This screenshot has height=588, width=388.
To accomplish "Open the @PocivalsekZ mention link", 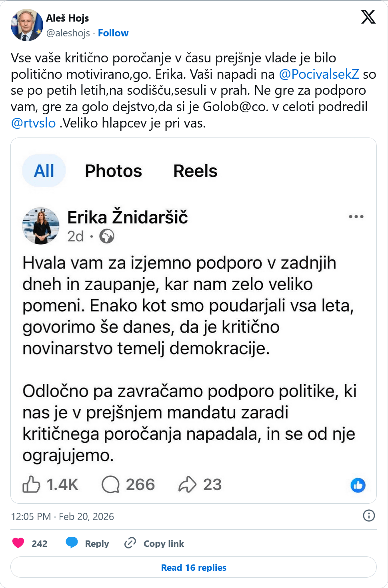I will click(319, 74).
